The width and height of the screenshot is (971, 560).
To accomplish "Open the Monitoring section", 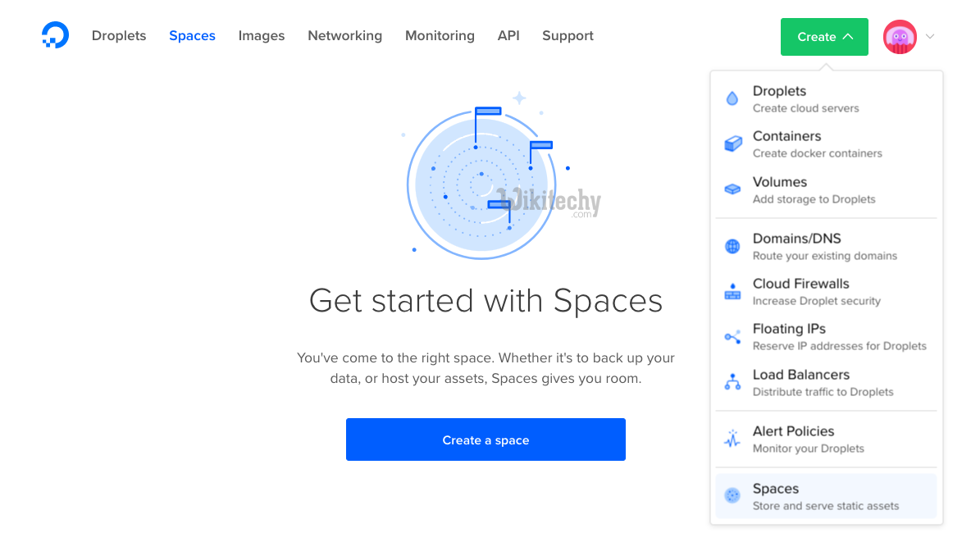I will click(x=440, y=35).
